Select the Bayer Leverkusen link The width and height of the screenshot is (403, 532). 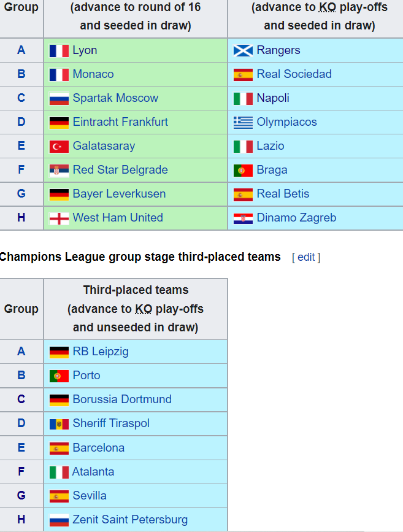[119, 194]
